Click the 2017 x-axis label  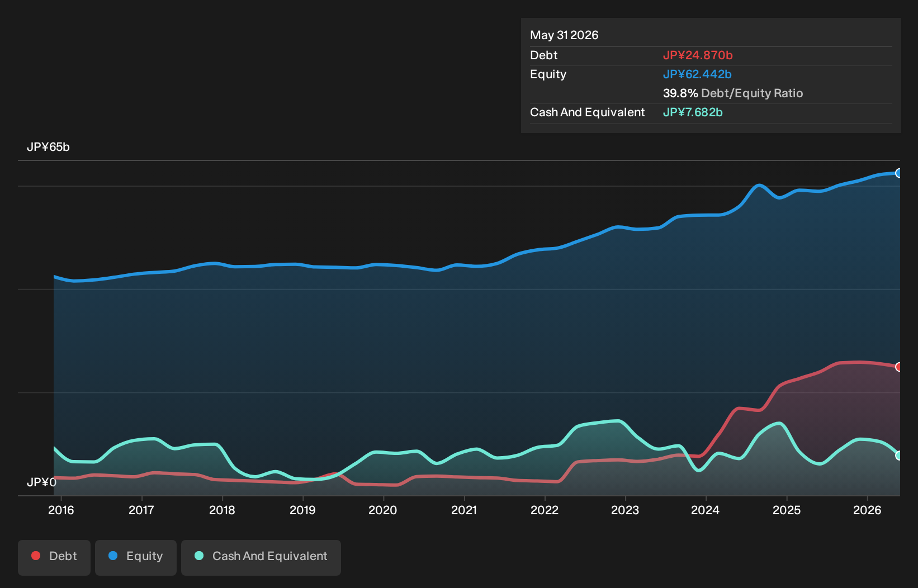(x=141, y=510)
